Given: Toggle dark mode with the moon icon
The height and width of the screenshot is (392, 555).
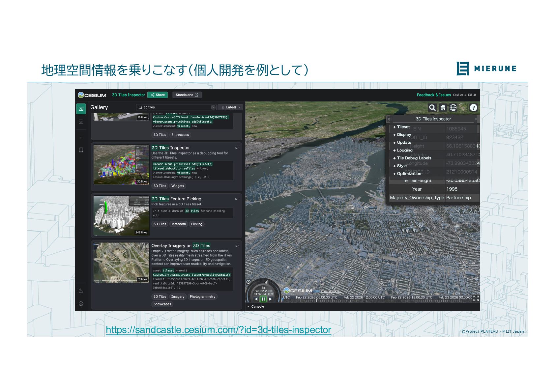Looking at the screenshot, I should coord(81,291).
